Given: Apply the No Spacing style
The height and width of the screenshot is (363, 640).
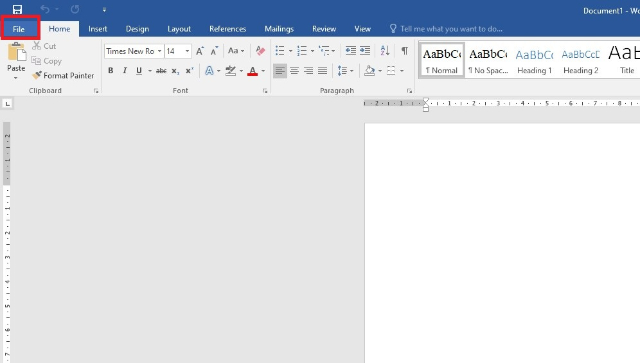Looking at the screenshot, I should tap(488, 60).
